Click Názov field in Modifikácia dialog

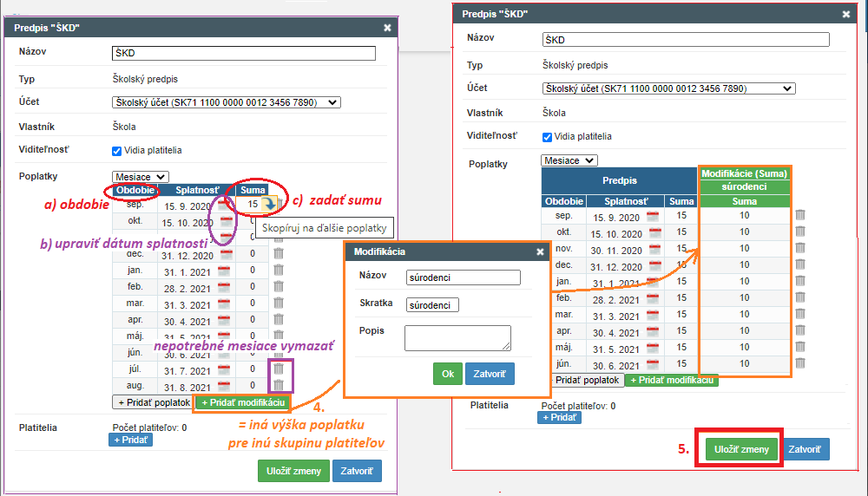(x=464, y=277)
